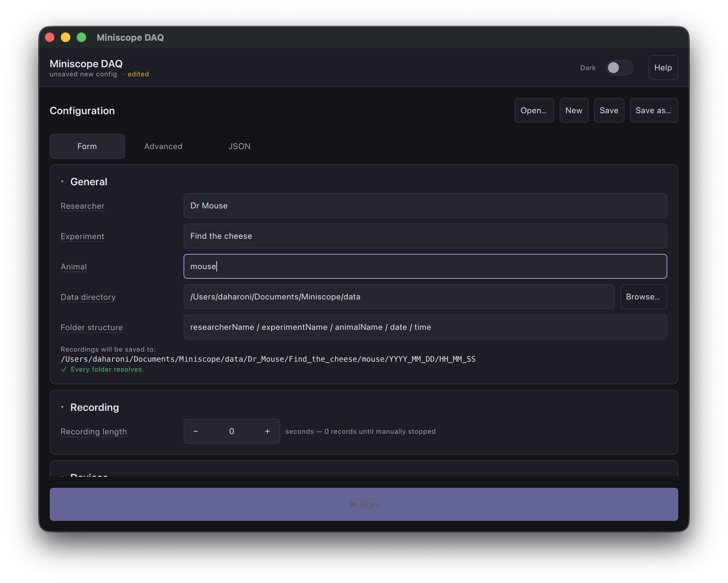Image resolution: width=728 pixels, height=583 pixels.
Task: Switch to the Form tab
Action: coord(87,146)
